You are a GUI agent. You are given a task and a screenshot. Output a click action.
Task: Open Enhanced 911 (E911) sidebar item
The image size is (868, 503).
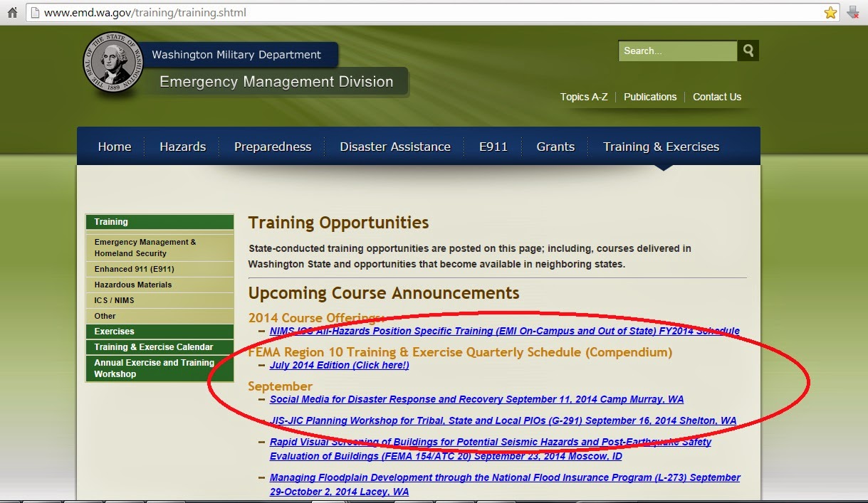(160, 269)
